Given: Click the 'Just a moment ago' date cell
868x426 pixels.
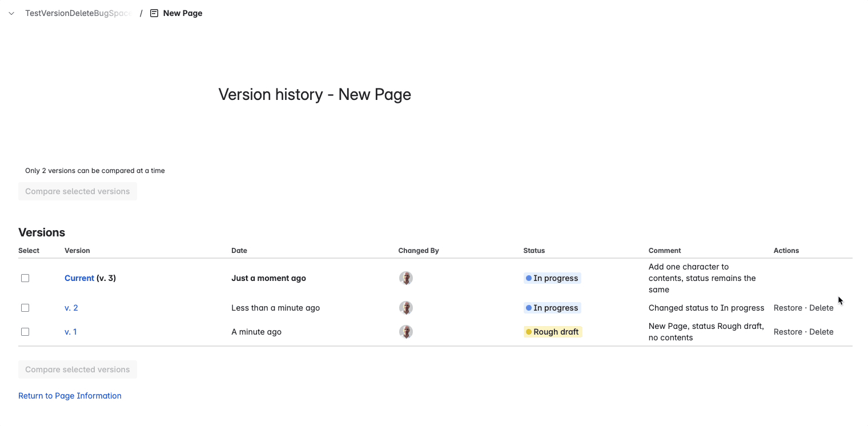Looking at the screenshot, I should click(268, 278).
